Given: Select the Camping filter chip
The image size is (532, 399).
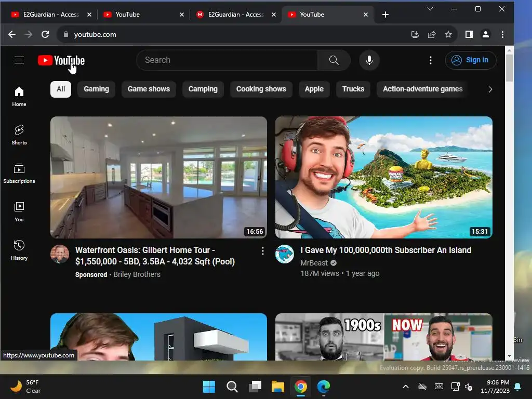Looking at the screenshot, I should [x=203, y=89].
